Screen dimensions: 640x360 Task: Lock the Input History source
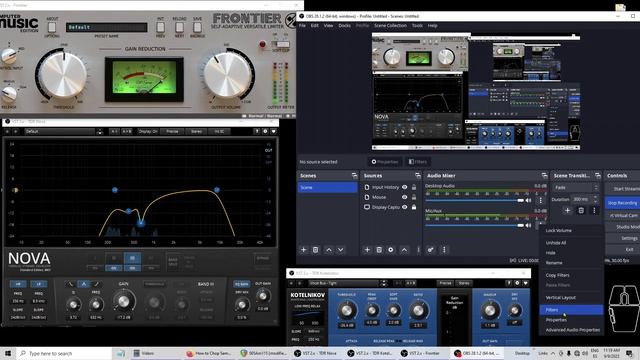(414, 187)
